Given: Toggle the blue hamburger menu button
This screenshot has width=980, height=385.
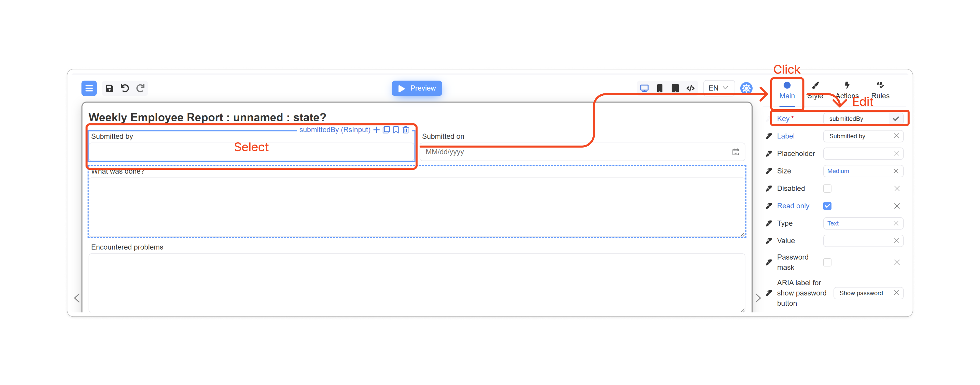Looking at the screenshot, I should click(x=89, y=88).
